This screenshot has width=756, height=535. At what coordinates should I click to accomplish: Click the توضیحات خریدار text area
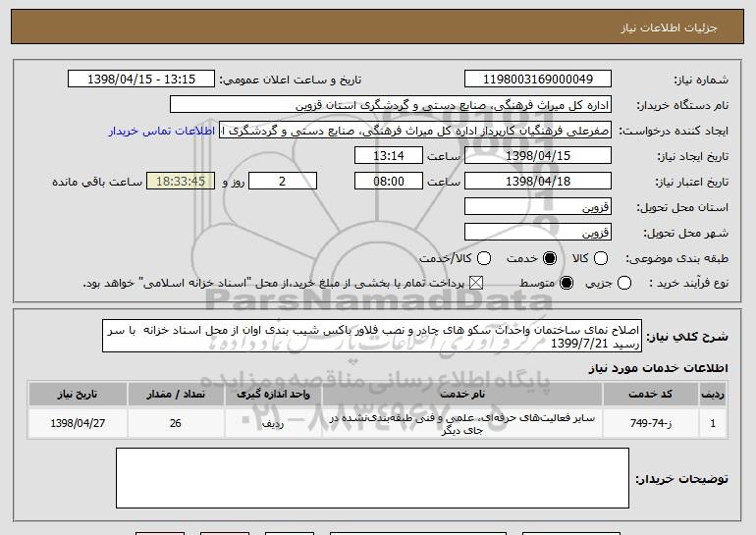click(372, 478)
